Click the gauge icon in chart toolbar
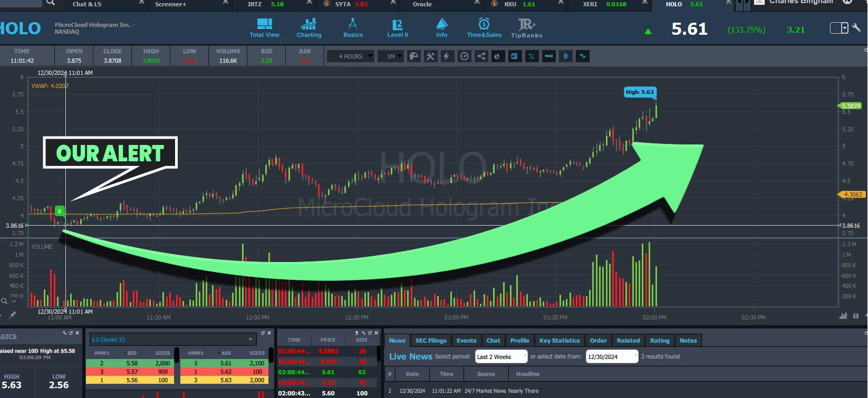 tap(464, 56)
